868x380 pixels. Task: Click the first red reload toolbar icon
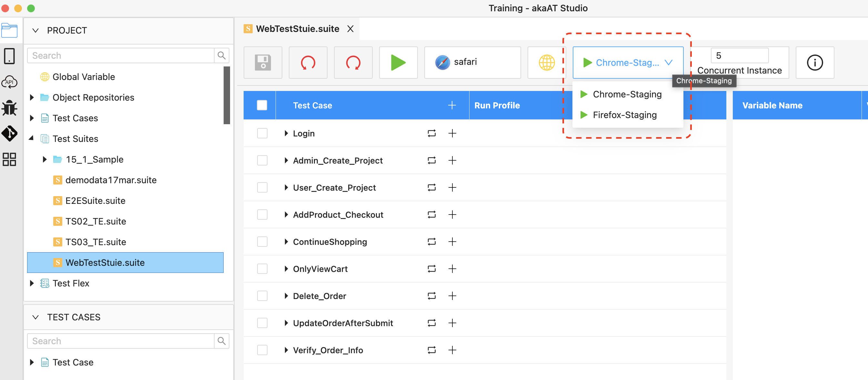(308, 63)
